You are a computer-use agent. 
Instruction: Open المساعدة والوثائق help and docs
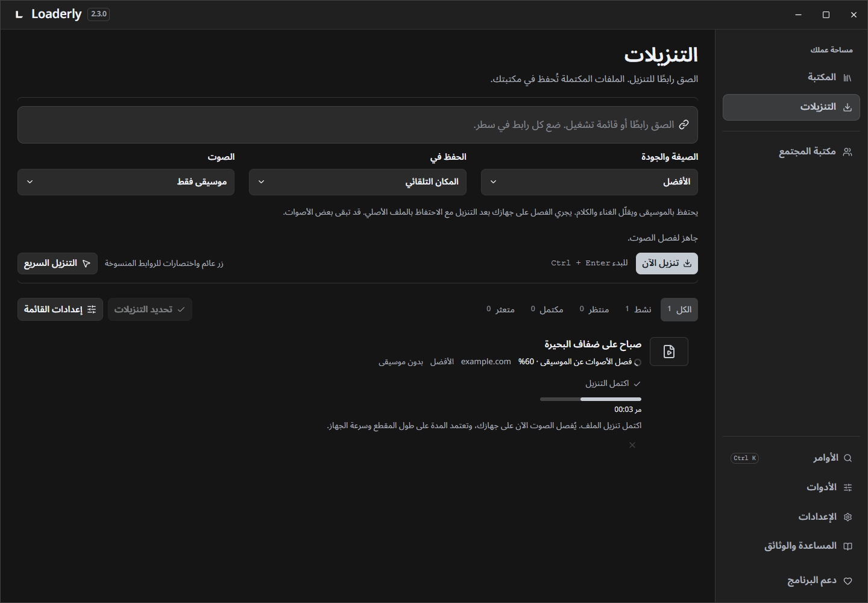click(791, 546)
